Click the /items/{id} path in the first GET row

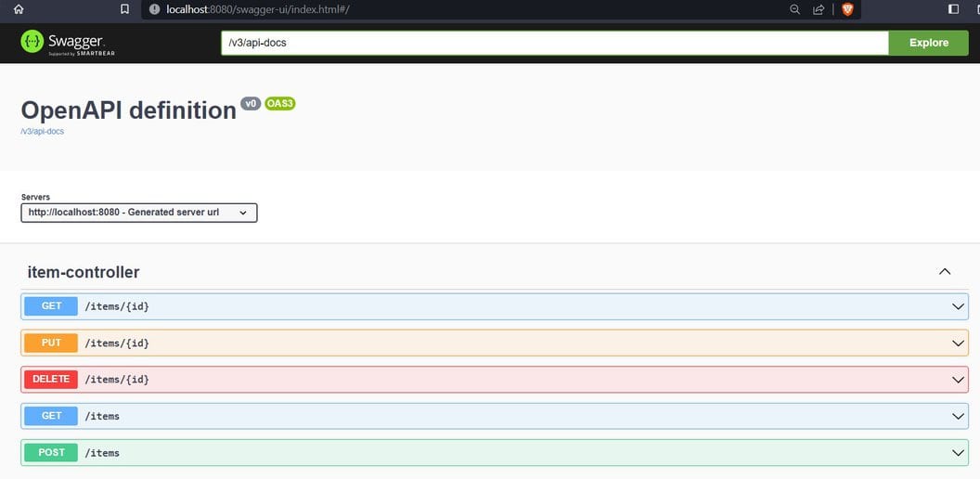click(117, 306)
